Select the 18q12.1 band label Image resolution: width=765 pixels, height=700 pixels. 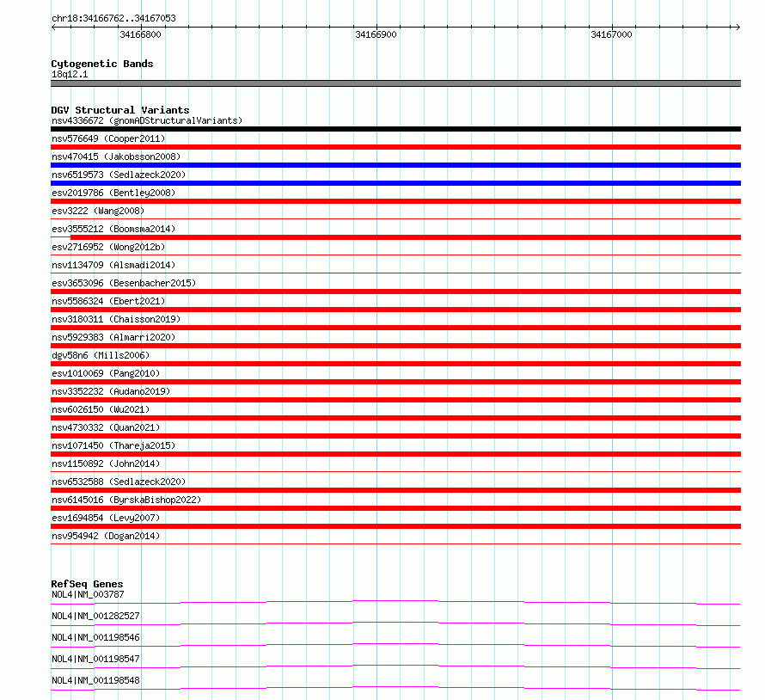pos(70,74)
